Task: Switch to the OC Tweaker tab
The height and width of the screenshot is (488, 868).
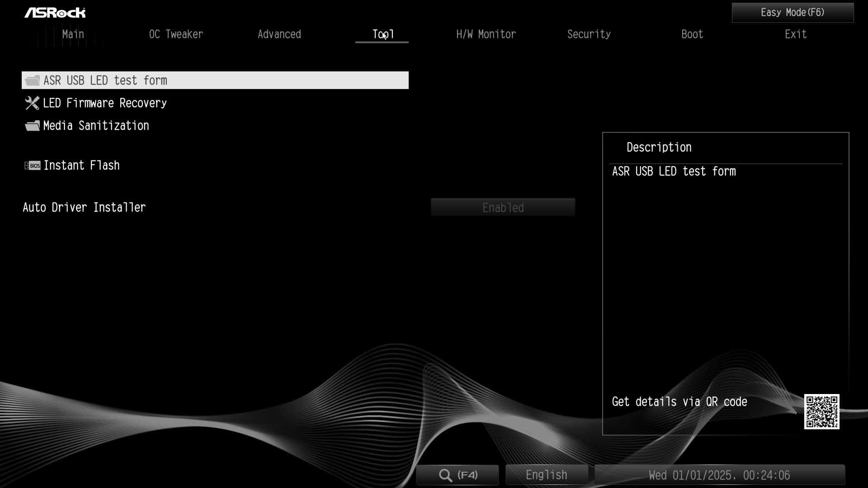Action: click(176, 34)
